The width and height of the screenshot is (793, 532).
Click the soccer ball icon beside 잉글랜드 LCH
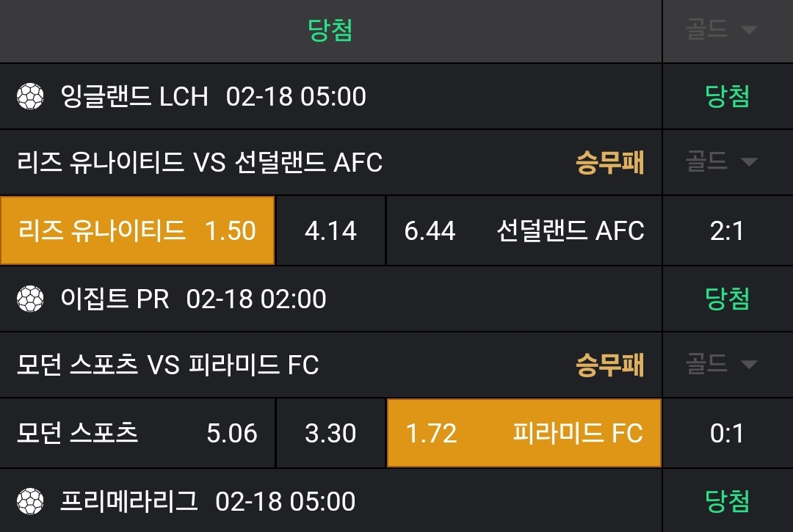(31, 96)
